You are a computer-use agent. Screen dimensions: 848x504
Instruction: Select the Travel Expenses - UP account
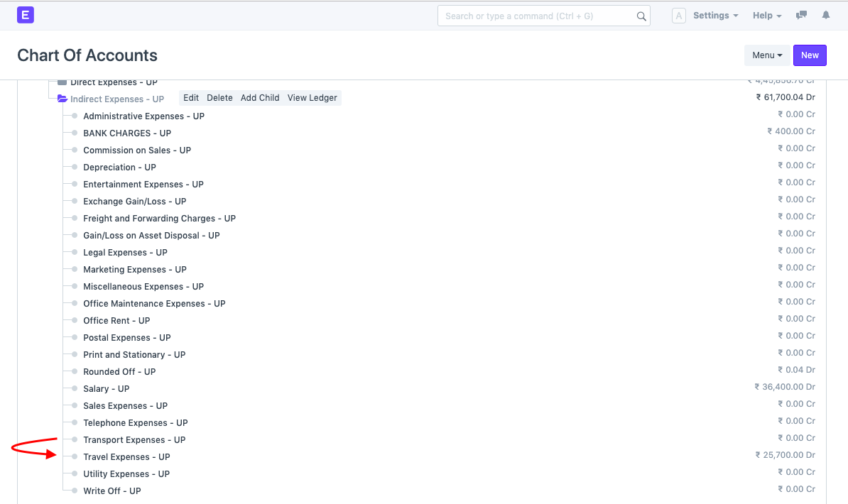(126, 456)
